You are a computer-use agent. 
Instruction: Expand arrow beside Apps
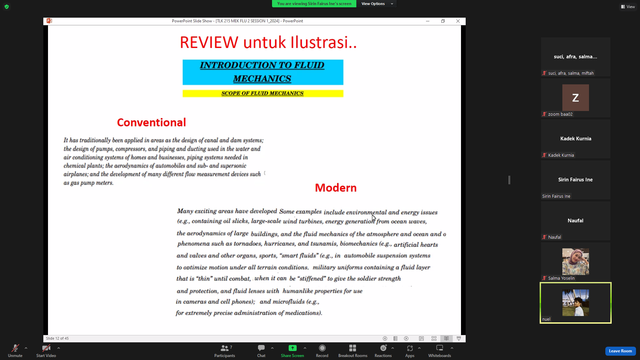[419, 348]
